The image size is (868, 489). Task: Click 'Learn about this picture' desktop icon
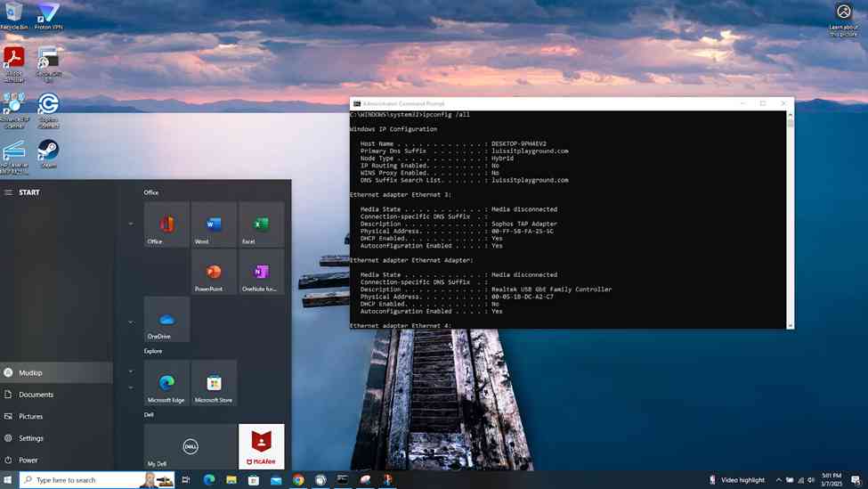tap(844, 20)
